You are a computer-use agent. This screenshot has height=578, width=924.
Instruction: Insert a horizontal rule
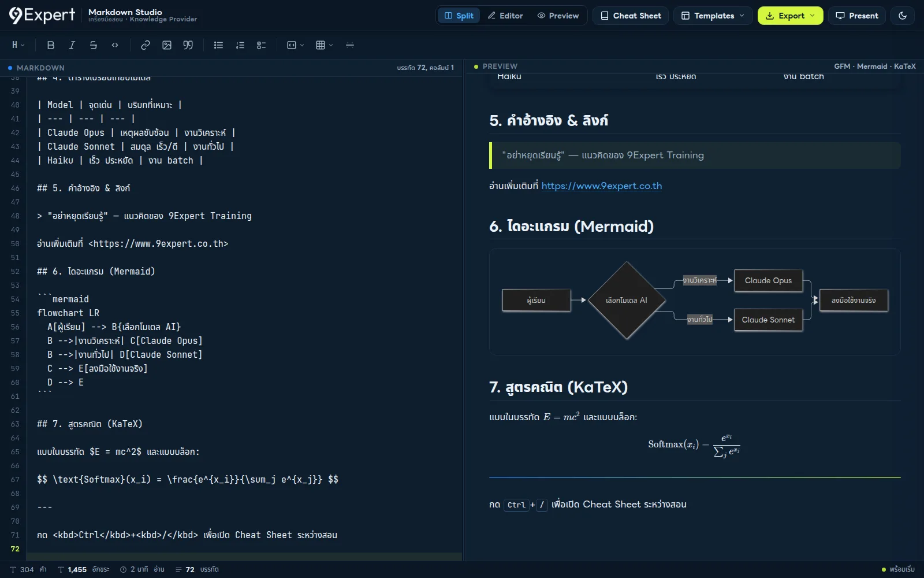350,45
